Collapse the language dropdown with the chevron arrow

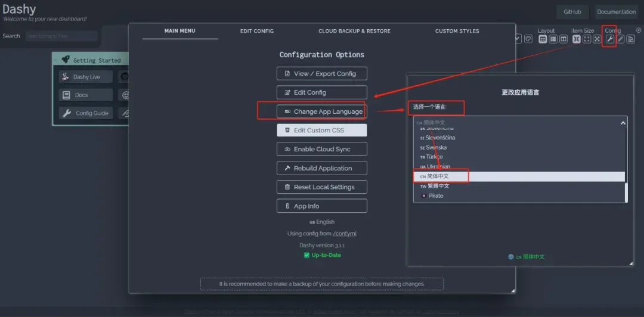tap(623, 123)
